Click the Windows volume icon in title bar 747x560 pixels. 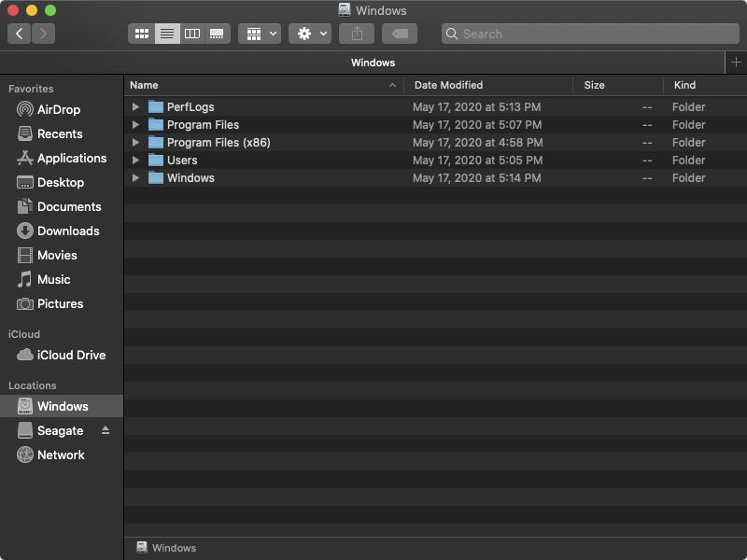coord(345,10)
